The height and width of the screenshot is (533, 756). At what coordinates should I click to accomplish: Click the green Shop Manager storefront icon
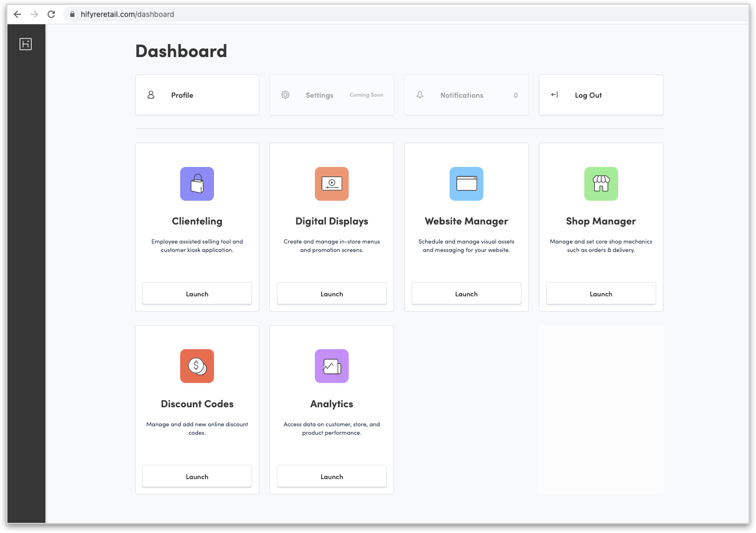601,184
